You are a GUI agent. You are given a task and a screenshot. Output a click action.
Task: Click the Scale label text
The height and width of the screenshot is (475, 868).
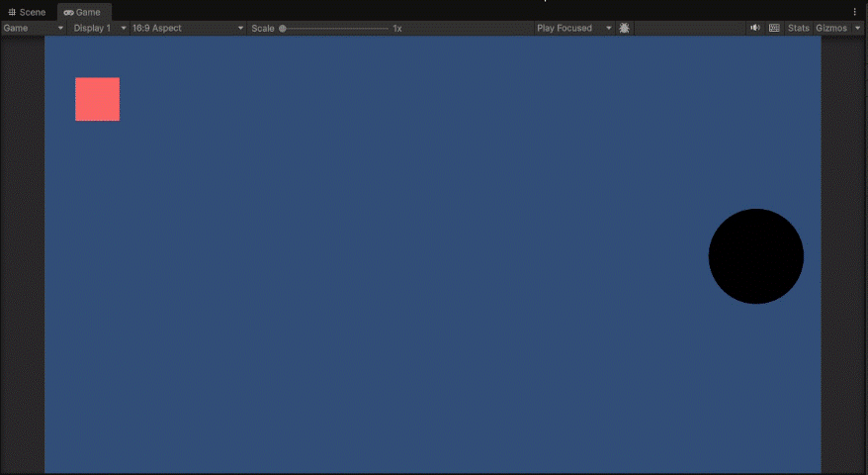click(x=263, y=28)
